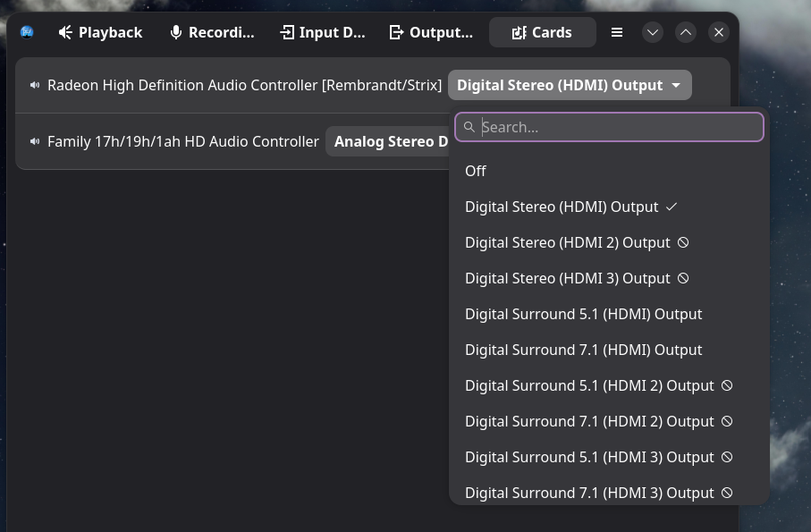
Task: Switch to the Playback tab
Action: (100, 32)
